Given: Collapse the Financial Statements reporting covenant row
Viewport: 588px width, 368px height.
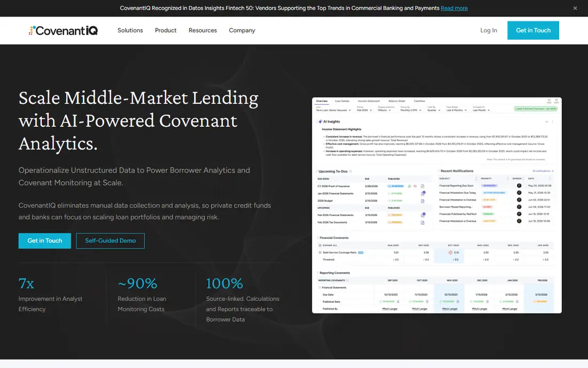Looking at the screenshot, I should click(x=320, y=288).
